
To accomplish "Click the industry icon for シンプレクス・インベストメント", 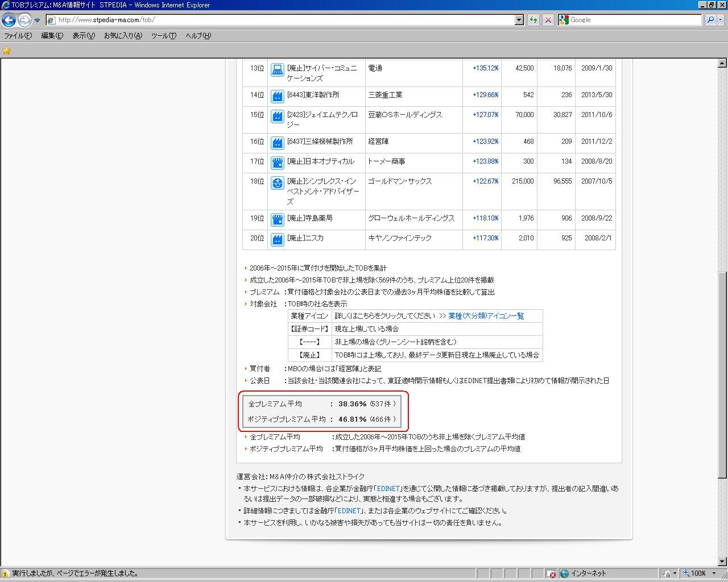I will [277, 183].
